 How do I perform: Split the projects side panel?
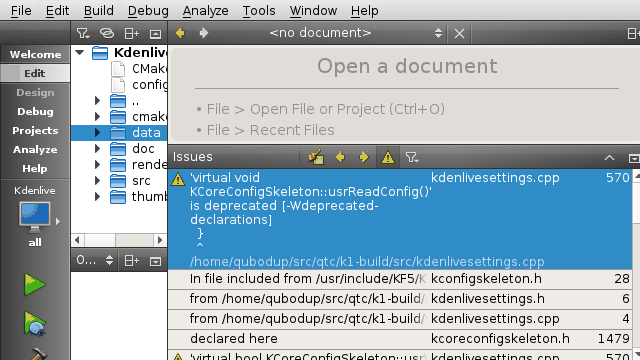tap(131, 33)
